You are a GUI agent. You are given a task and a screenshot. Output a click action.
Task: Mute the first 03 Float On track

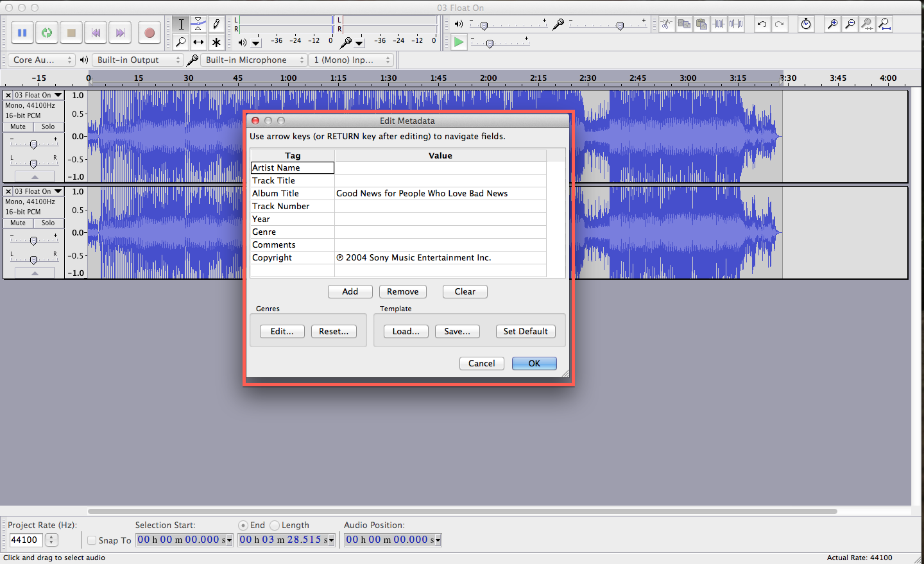tap(18, 126)
